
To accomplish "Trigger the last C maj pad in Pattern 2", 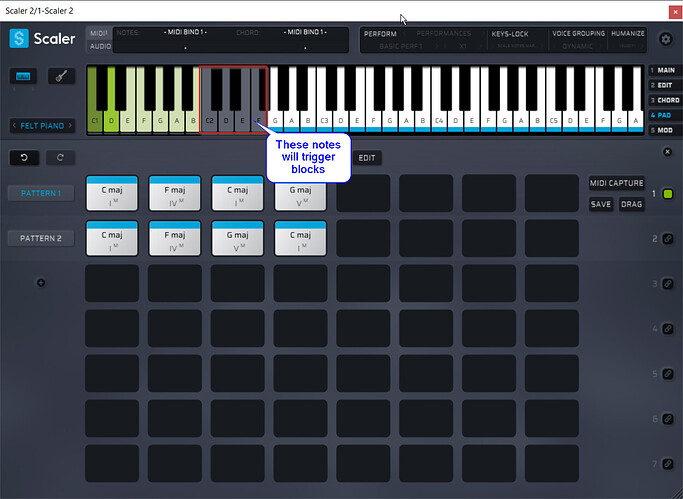I will pos(300,238).
